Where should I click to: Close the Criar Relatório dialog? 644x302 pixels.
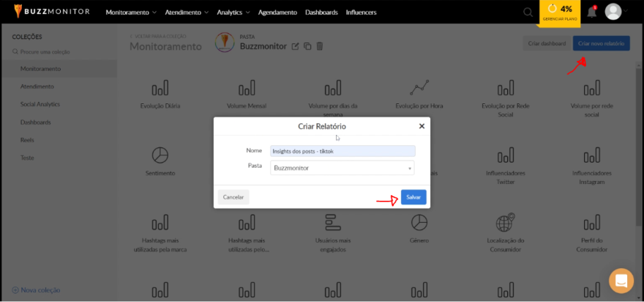pyautogui.click(x=422, y=126)
